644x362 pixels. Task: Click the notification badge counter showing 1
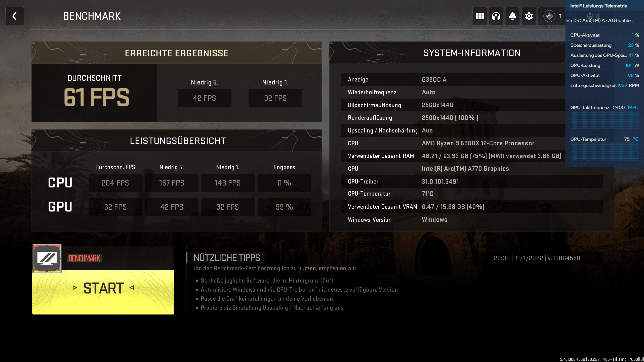(560, 16)
